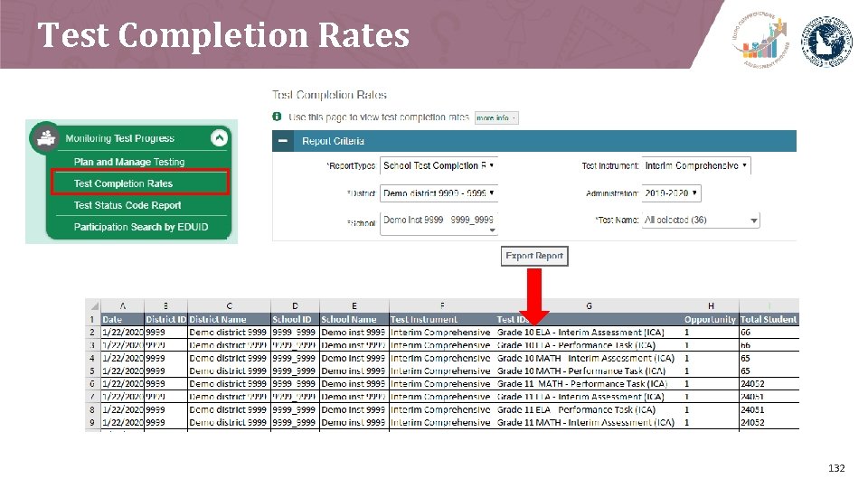Select Test Completion Rates menu item
The width and height of the screenshot is (868, 488).
pos(140,183)
